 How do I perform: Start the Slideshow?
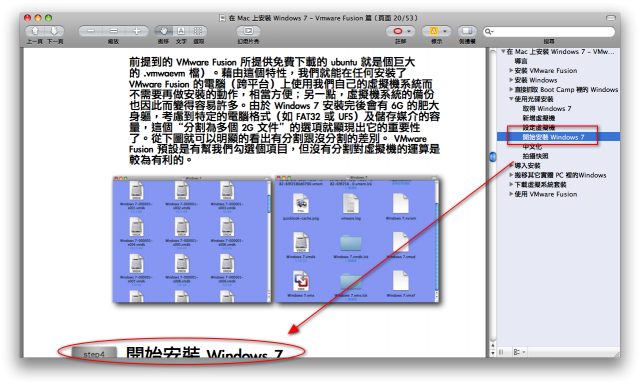point(248,31)
